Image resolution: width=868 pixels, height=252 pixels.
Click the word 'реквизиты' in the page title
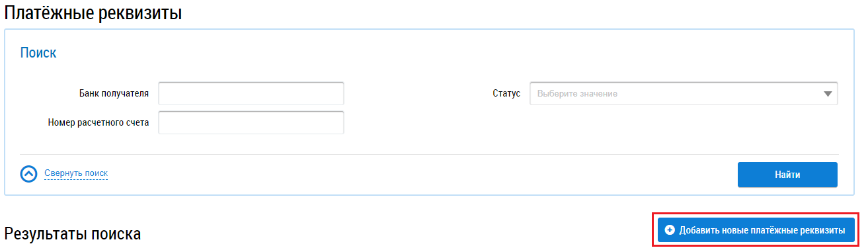pyautogui.click(x=136, y=13)
